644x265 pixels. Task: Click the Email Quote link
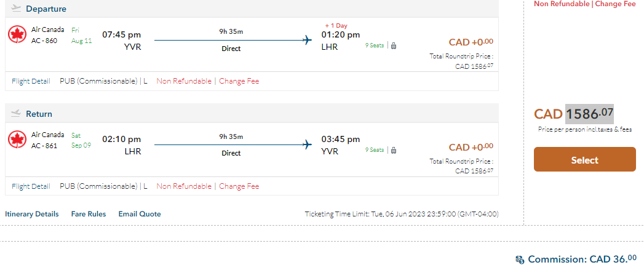pos(140,214)
